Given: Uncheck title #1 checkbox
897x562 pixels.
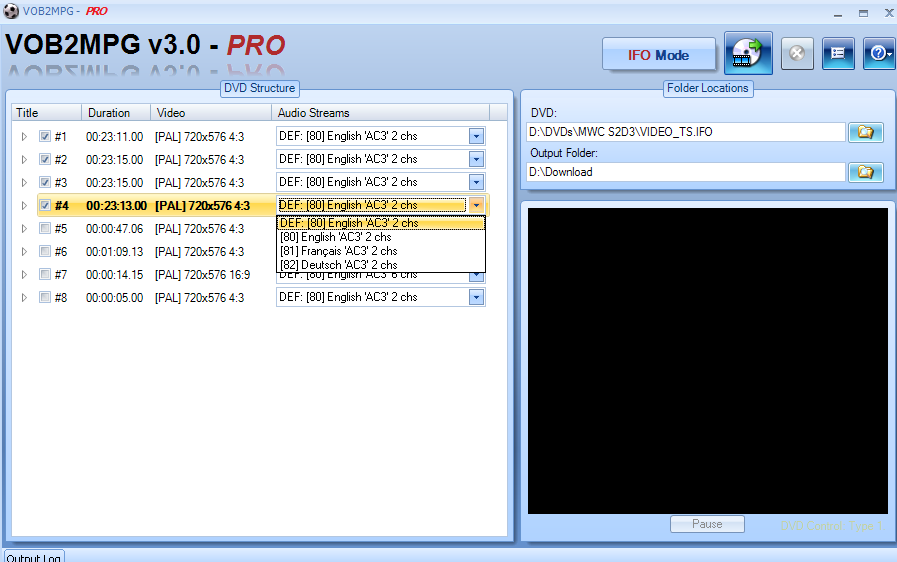Looking at the screenshot, I should [45, 136].
